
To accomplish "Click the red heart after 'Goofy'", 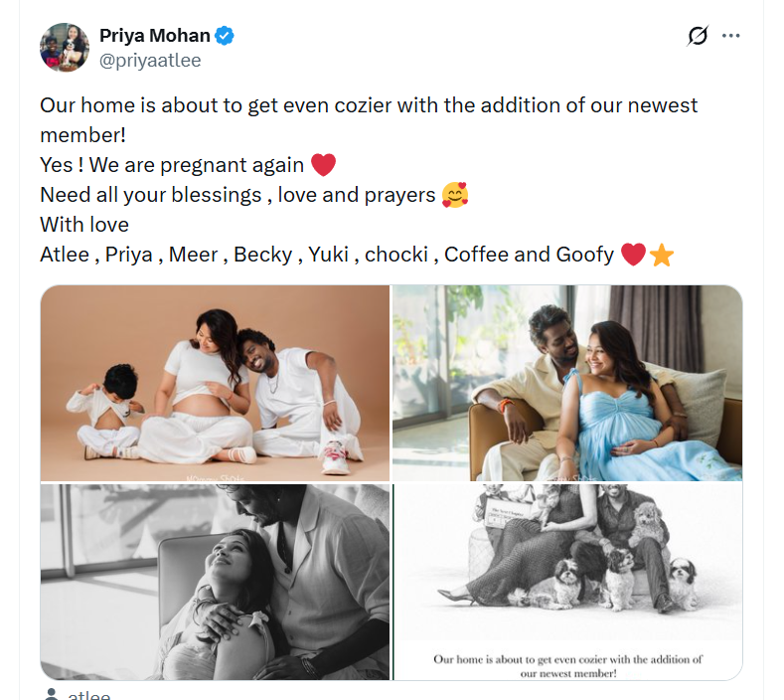I will (633, 256).
